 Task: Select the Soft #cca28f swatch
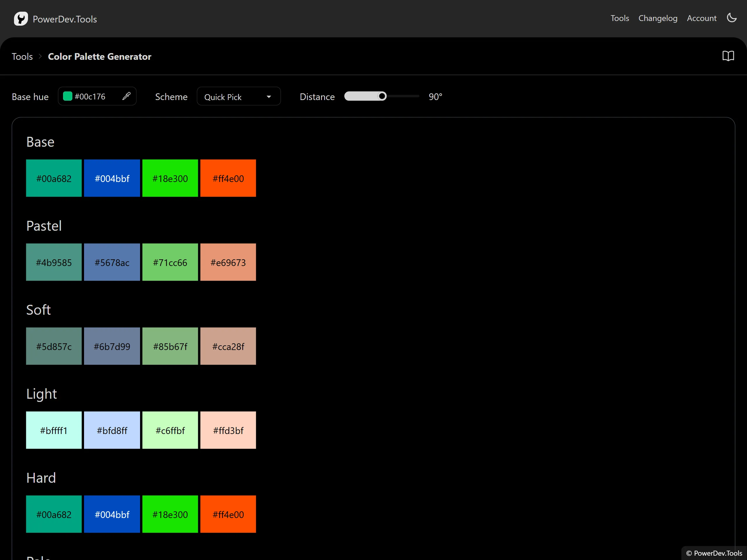tap(228, 346)
